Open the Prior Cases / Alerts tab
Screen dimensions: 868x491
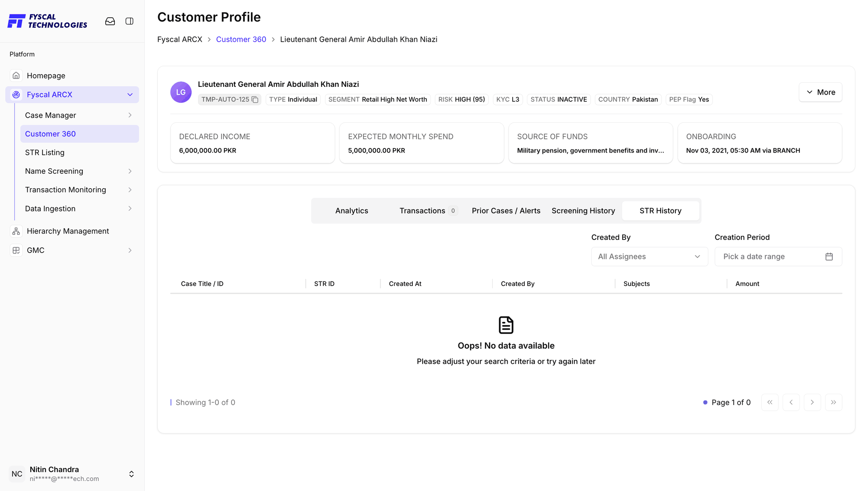(506, 211)
